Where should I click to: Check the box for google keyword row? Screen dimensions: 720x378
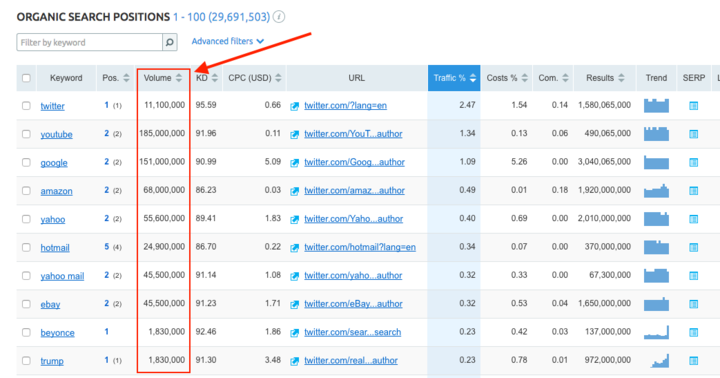26,163
